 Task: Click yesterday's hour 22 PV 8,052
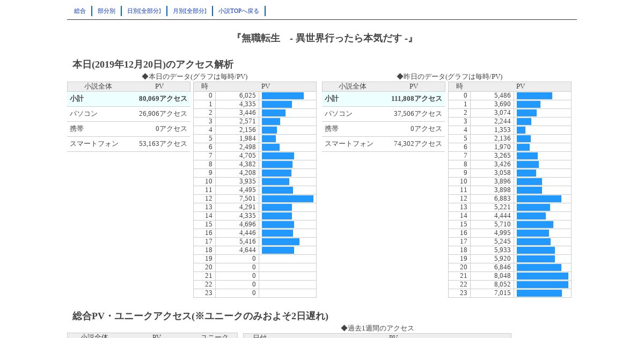click(x=502, y=284)
